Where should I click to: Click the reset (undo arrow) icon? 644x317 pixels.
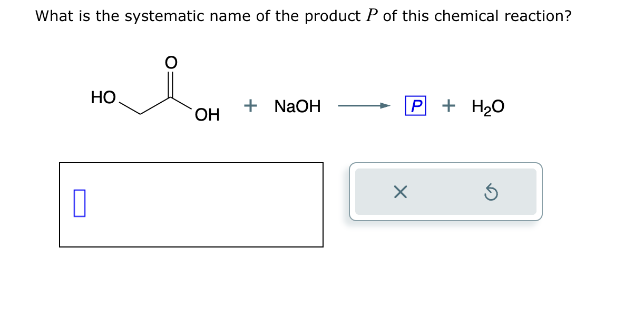click(491, 192)
